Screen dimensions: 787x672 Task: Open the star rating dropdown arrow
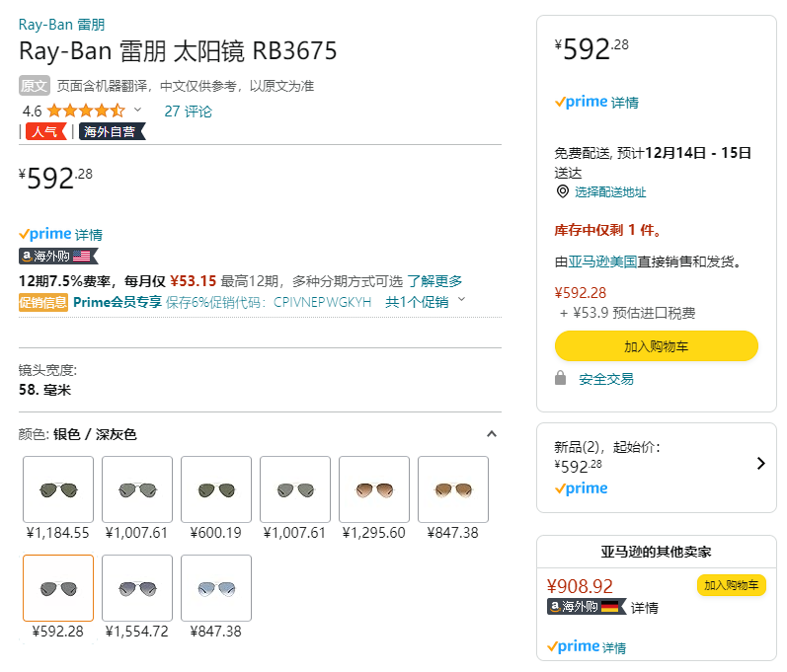137,110
